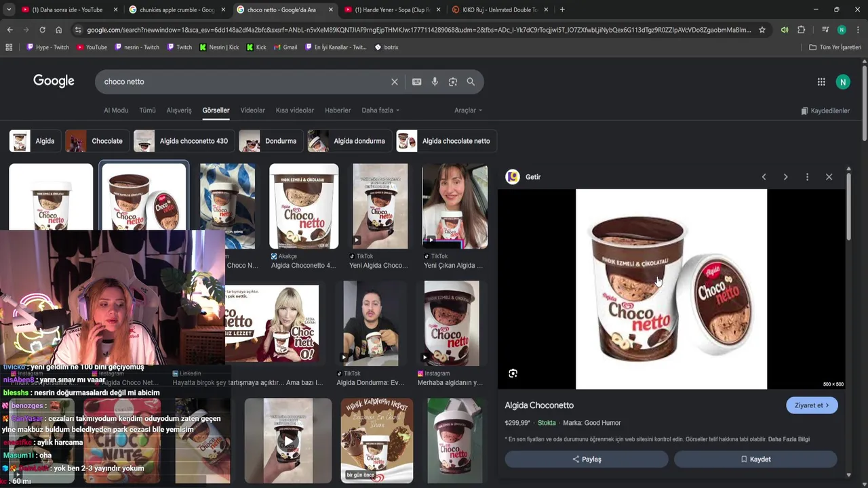Open the browser home page
868x488 pixels.
[58, 30]
